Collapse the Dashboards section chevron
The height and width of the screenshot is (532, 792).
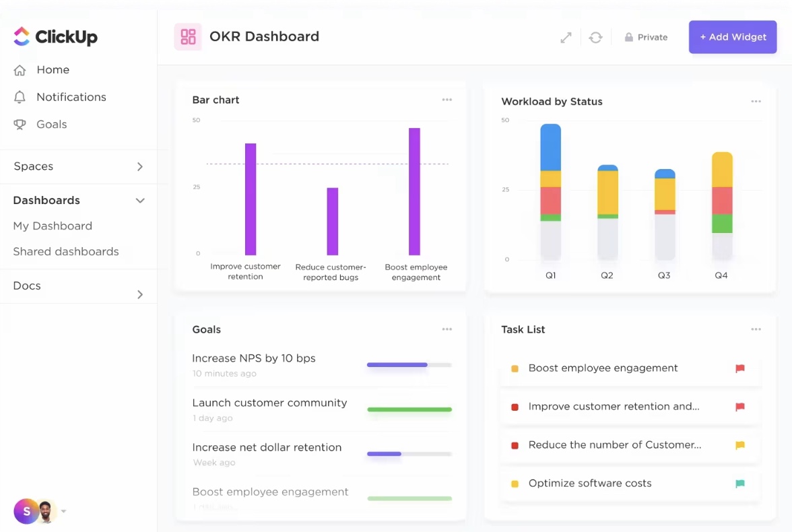click(x=140, y=201)
